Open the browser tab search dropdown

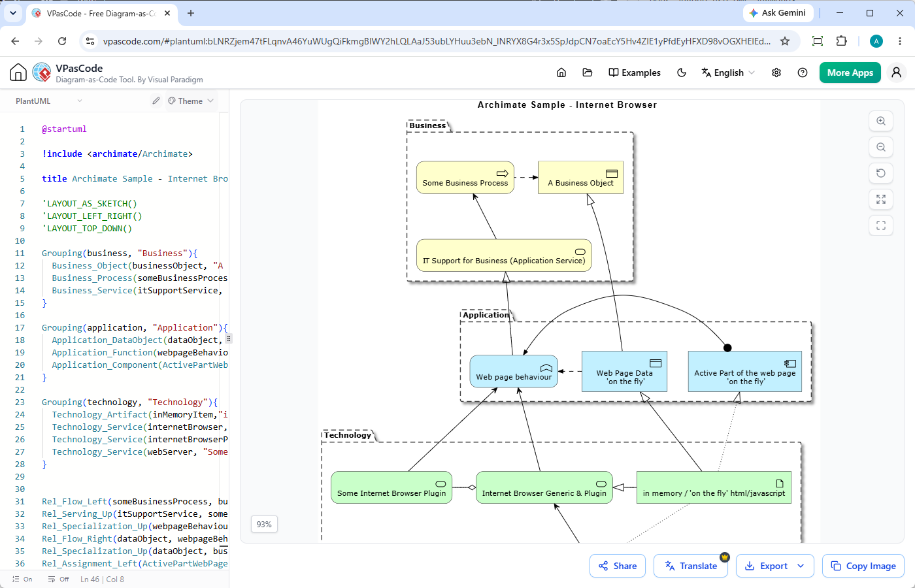13,13
